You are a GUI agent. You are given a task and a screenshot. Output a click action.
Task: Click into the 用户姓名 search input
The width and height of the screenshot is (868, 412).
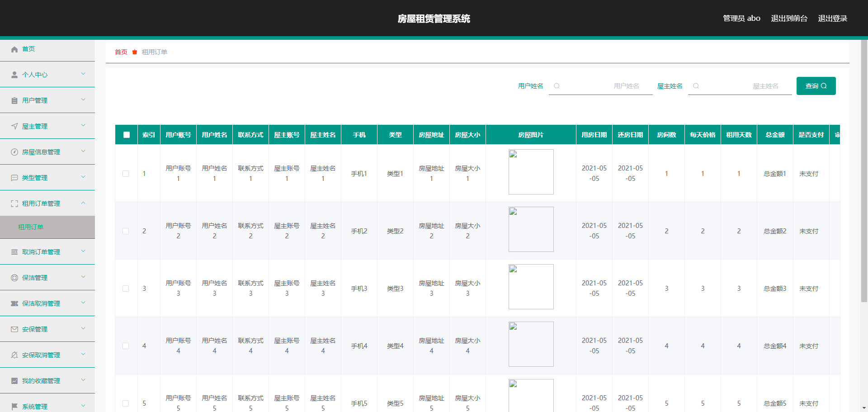pyautogui.click(x=601, y=86)
